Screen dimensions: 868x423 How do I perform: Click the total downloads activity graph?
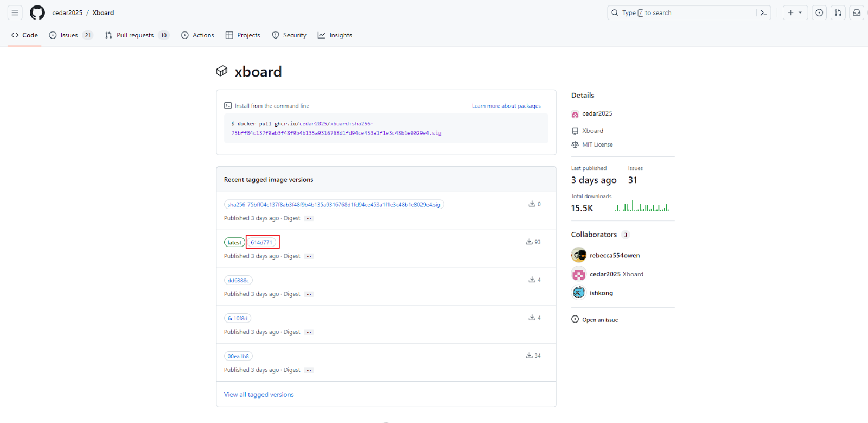(x=642, y=206)
